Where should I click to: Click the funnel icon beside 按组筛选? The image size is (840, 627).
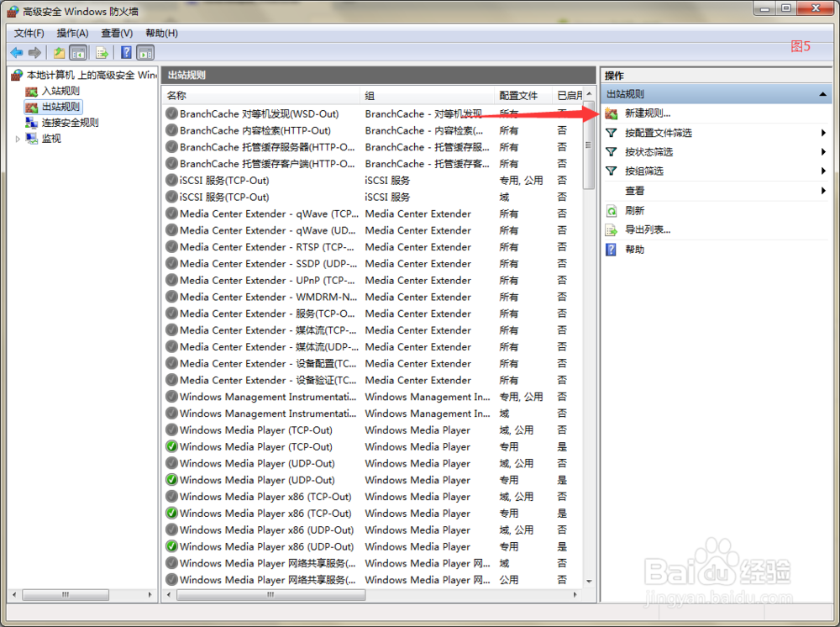[x=612, y=171]
